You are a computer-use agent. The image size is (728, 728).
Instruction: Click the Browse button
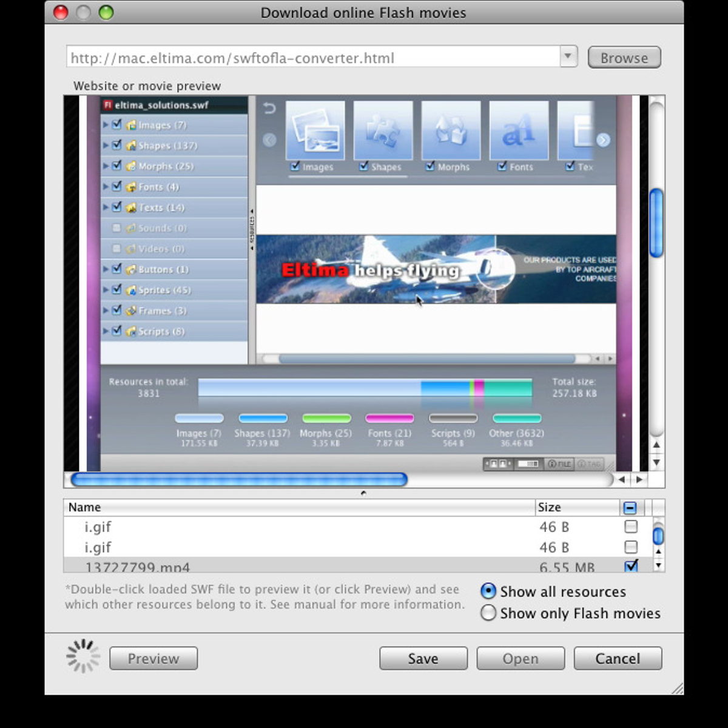pyautogui.click(x=624, y=58)
